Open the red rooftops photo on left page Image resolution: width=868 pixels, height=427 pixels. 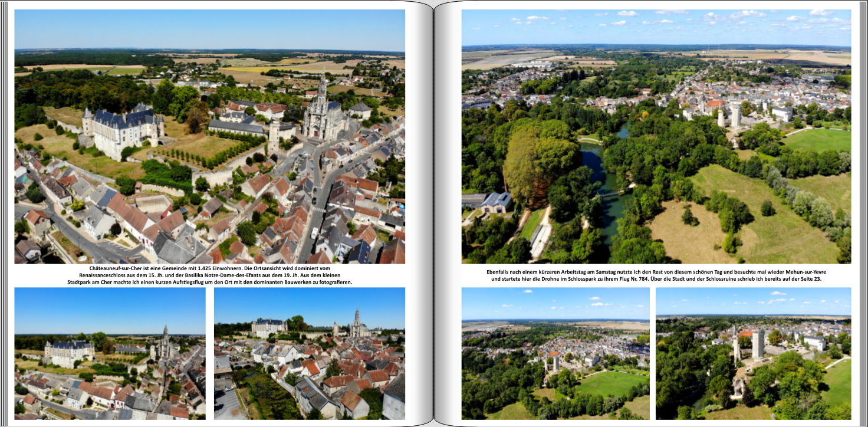[x=309, y=353]
